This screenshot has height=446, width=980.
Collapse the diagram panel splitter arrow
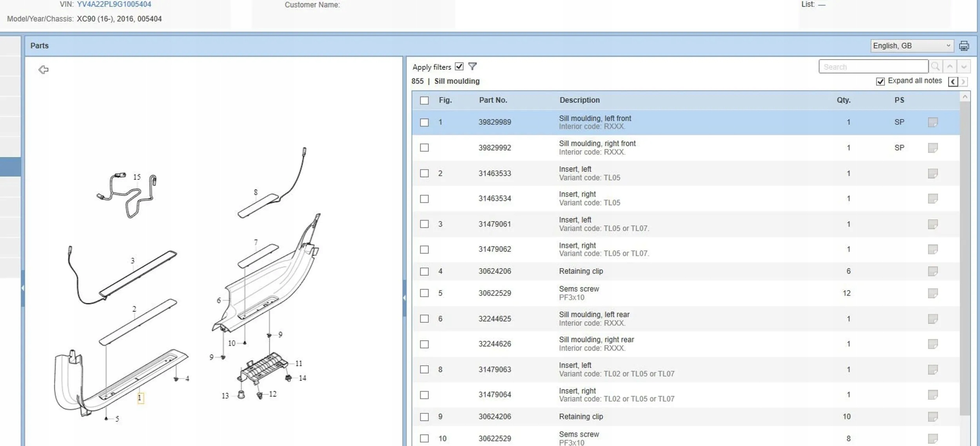point(404,298)
